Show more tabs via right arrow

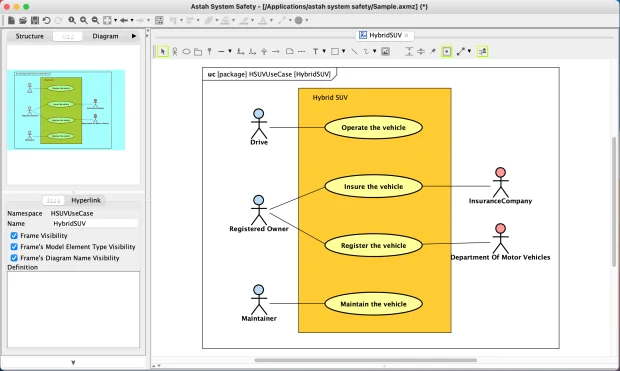pos(134,36)
